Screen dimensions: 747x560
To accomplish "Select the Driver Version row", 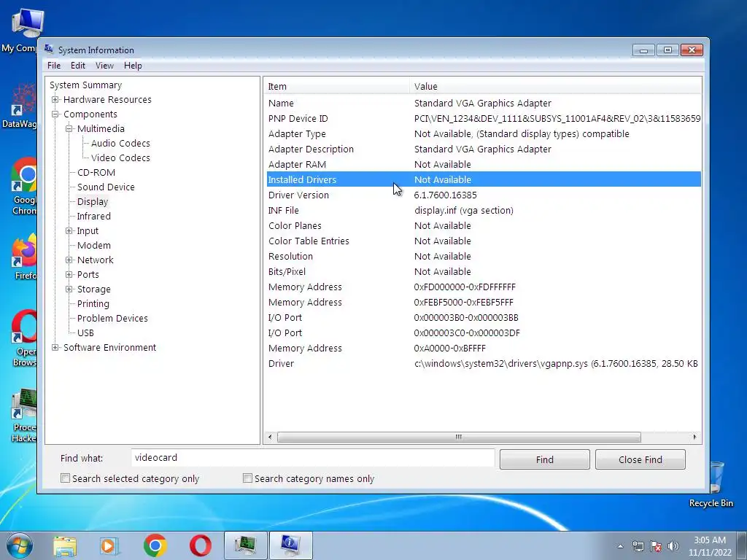I will tap(484, 195).
